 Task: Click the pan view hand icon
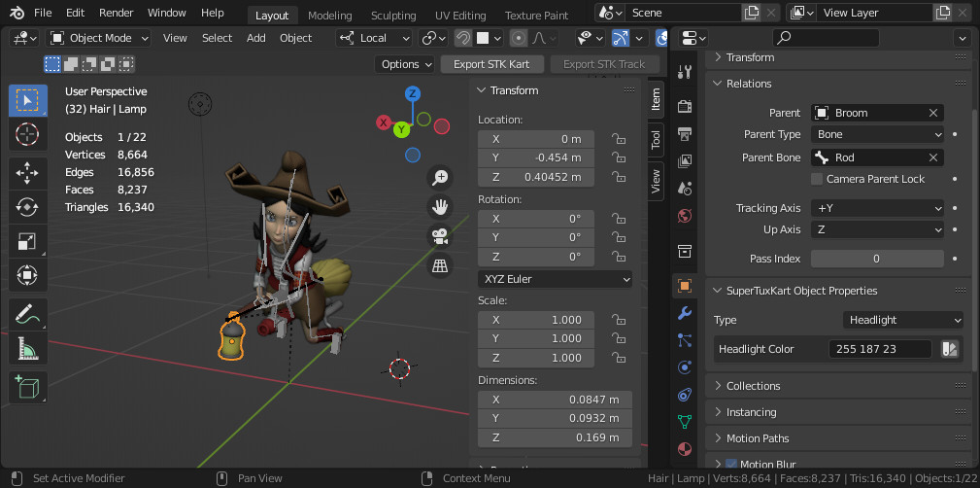pyautogui.click(x=440, y=207)
